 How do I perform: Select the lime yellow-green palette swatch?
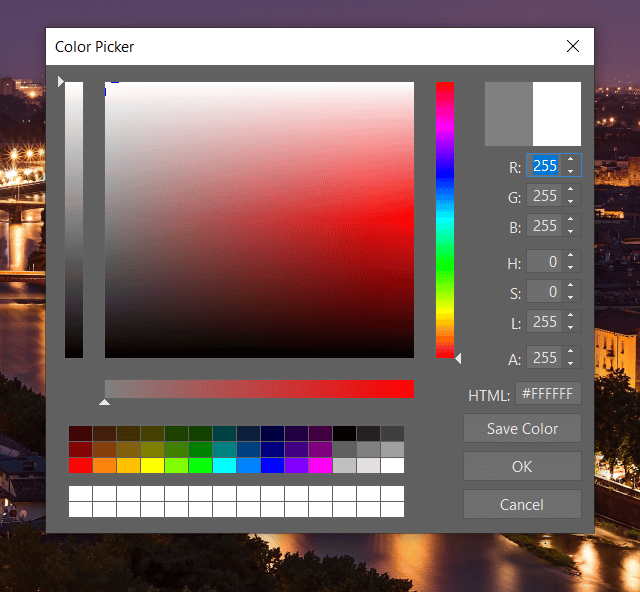click(x=176, y=465)
